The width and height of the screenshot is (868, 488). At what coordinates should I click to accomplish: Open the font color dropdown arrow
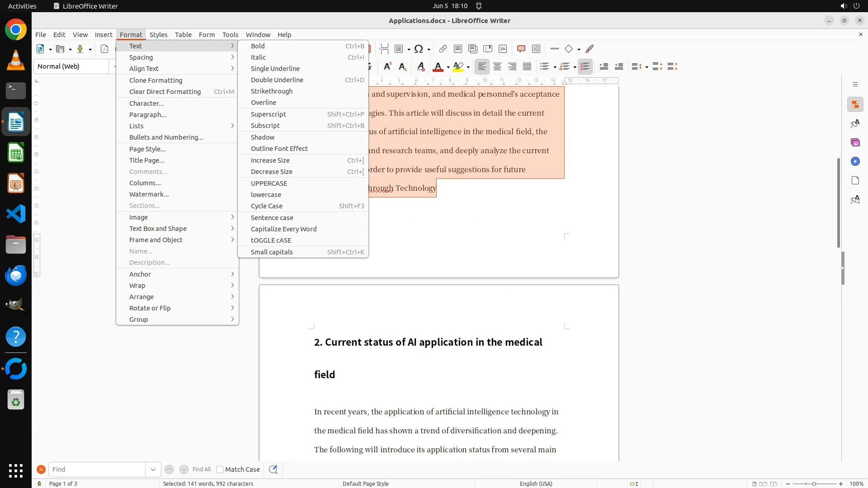click(x=448, y=67)
